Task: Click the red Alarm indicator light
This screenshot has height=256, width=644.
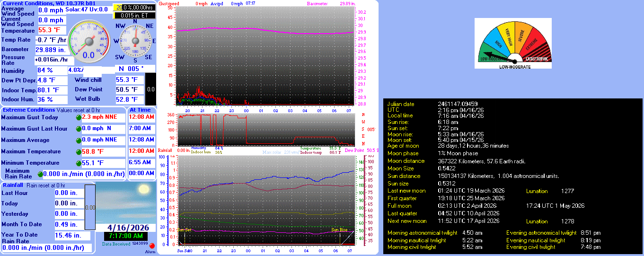Action: pyautogui.click(x=152, y=246)
